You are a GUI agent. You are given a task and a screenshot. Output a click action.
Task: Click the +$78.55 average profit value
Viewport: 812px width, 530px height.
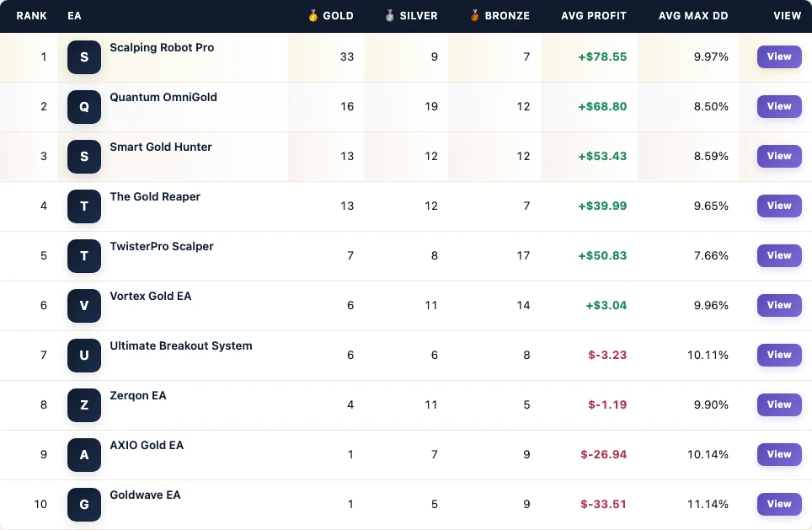click(x=602, y=57)
